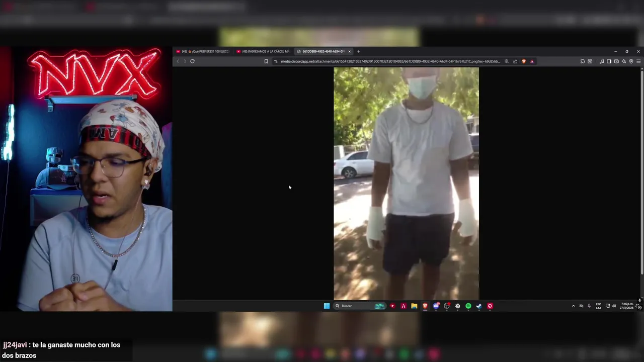Open a new browser tab with plus
The image size is (644, 362).
pos(358,51)
